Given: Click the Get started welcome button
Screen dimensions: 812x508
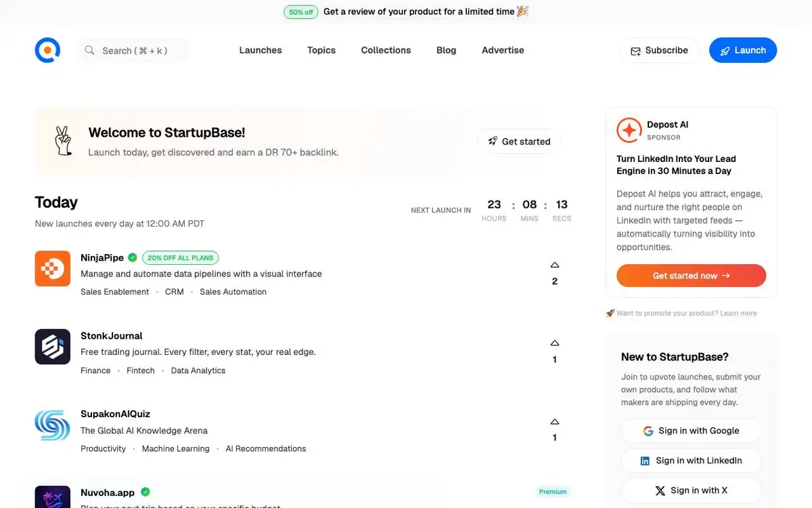Looking at the screenshot, I should 519,142.
